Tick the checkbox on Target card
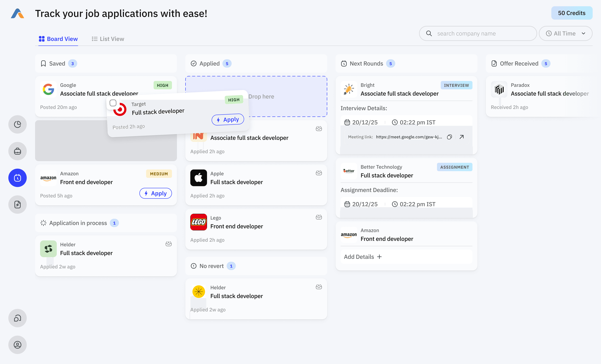Image resolution: width=601 pixels, height=364 pixels. (x=113, y=103)
